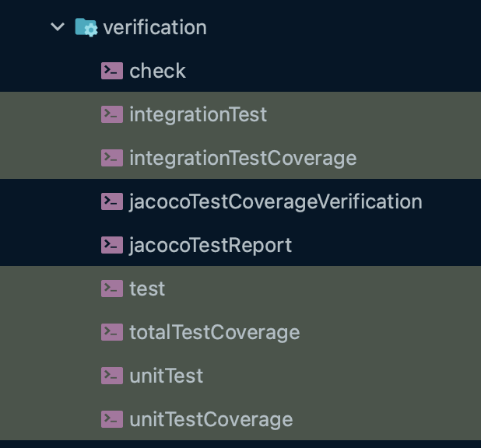
Task: Click the totalTestCoverage task icon
Action: [112, 332]
